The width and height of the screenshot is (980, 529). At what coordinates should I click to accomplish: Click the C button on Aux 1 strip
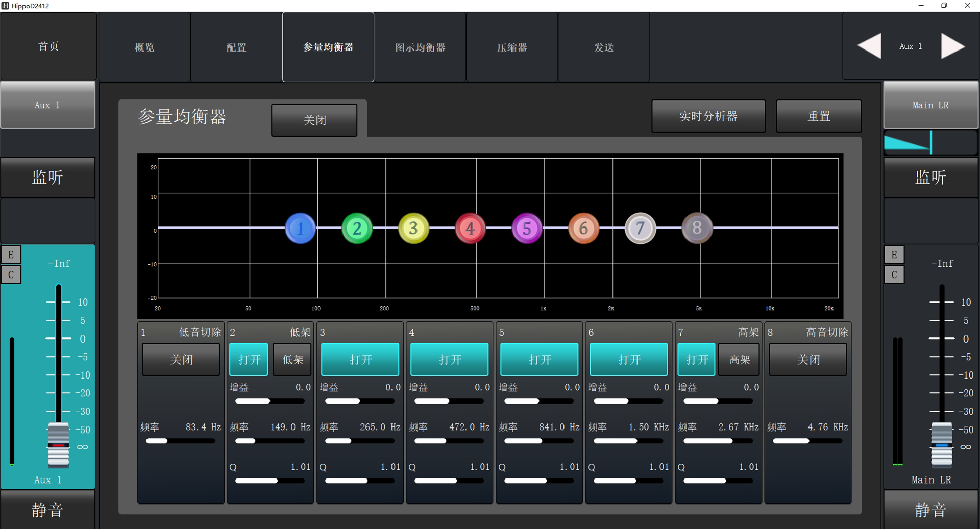11,274
